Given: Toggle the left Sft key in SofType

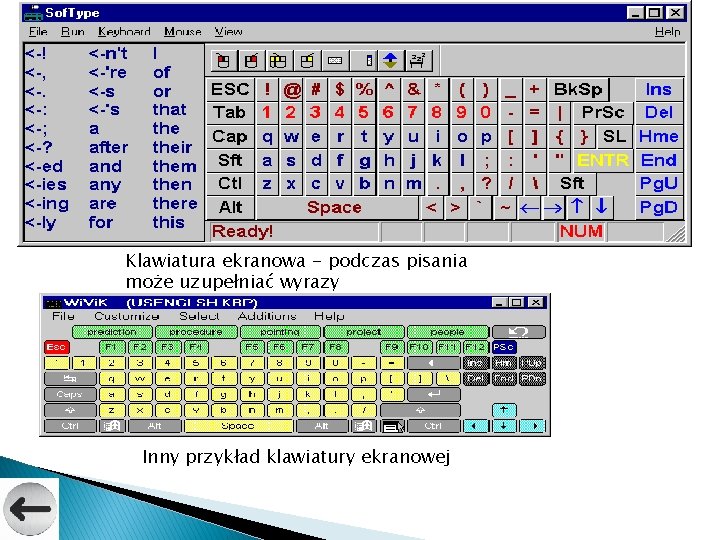Looking at the screenshot, I should tap(230, 160).
